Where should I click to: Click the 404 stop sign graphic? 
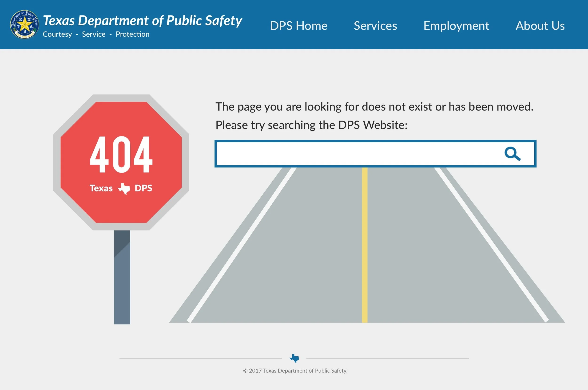tap(121, 162)
